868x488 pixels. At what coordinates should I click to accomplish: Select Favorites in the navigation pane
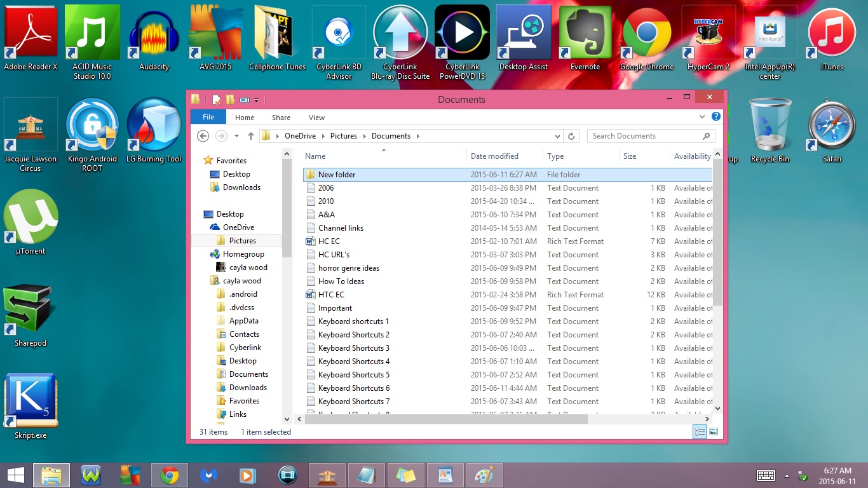point(231,161)
